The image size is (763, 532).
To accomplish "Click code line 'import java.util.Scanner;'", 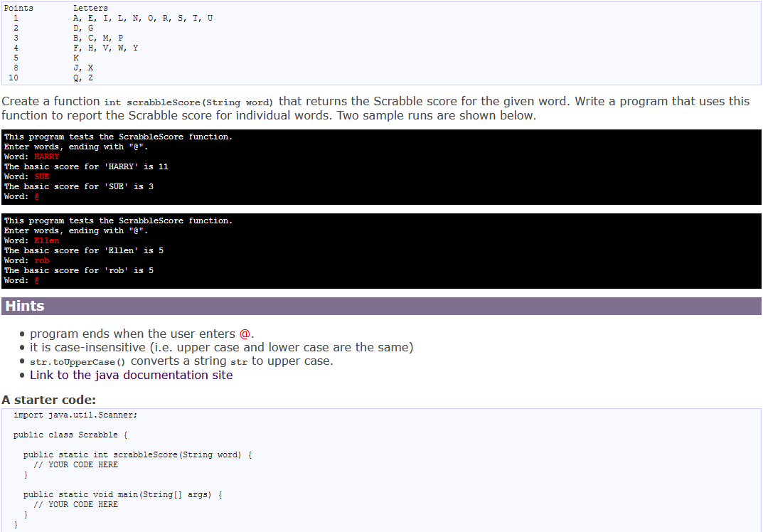I will click(75, 415).
